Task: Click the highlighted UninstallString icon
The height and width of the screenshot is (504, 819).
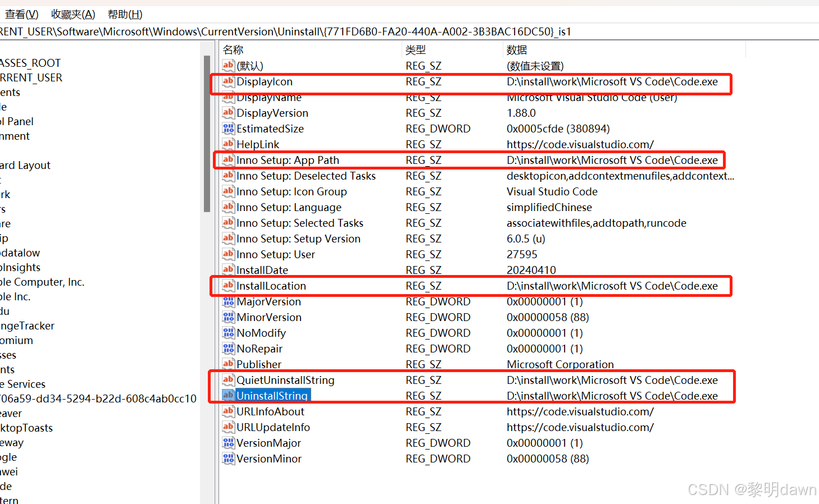Action: (x=228, y=396)
